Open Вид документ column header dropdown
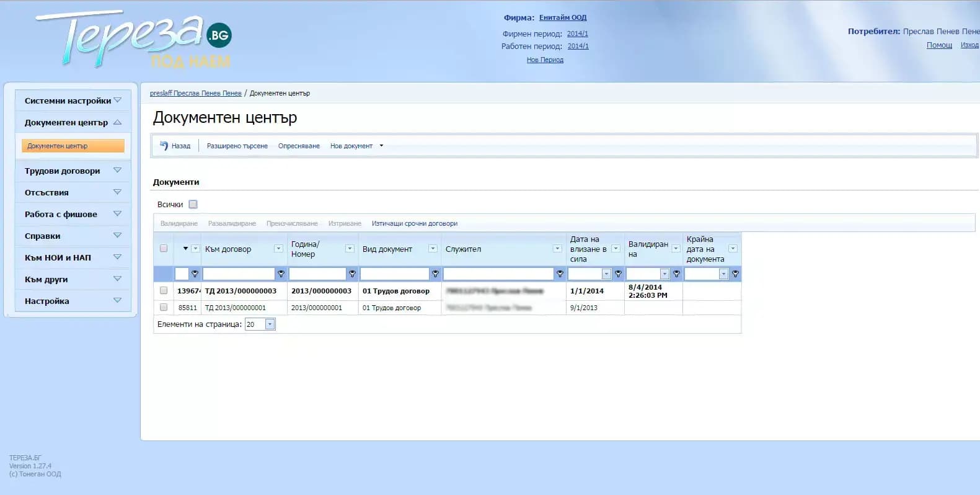980x495 pixels. [433, 249]
